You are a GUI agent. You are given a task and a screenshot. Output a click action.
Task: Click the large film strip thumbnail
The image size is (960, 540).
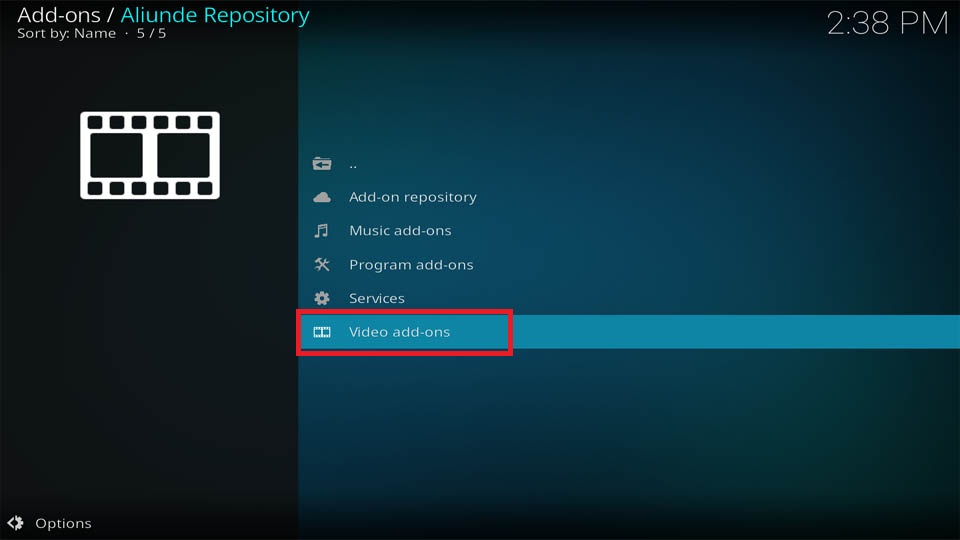[x=150, y=156]
